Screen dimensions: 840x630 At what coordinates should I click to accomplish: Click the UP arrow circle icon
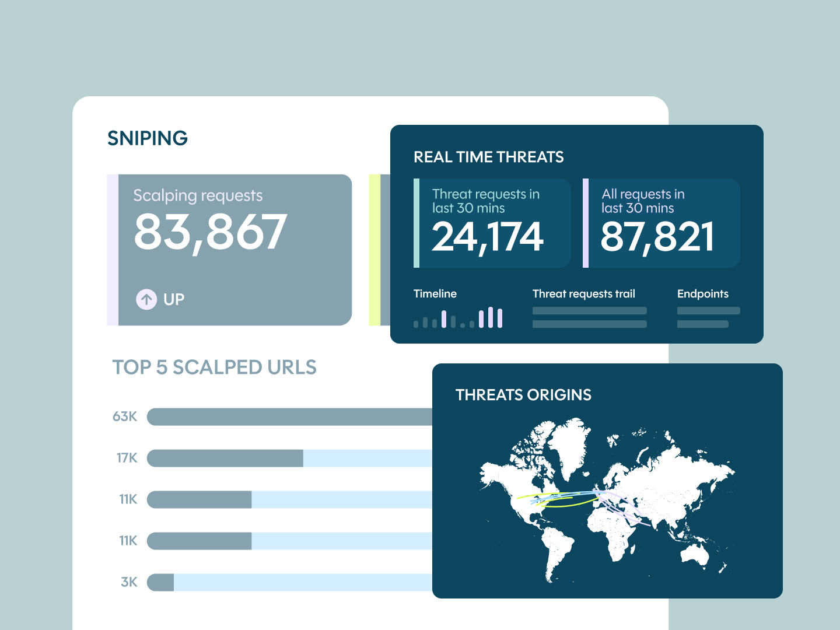tap(146, 299)
